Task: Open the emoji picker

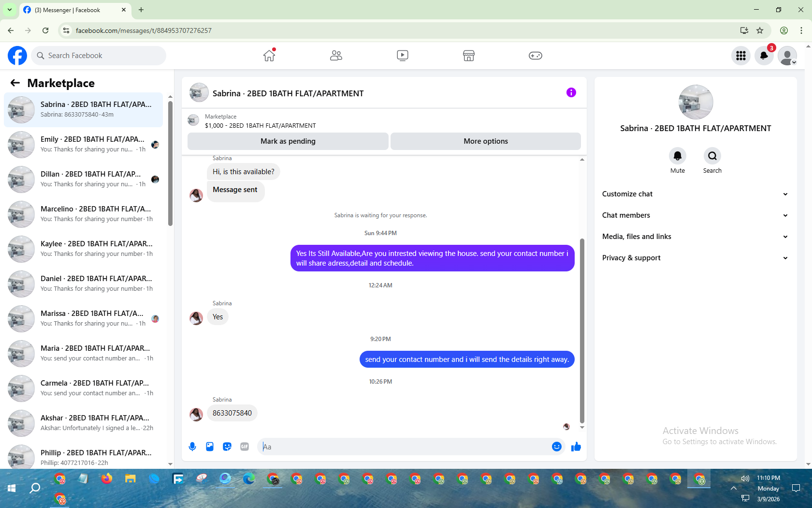Action: pos(557,447)
